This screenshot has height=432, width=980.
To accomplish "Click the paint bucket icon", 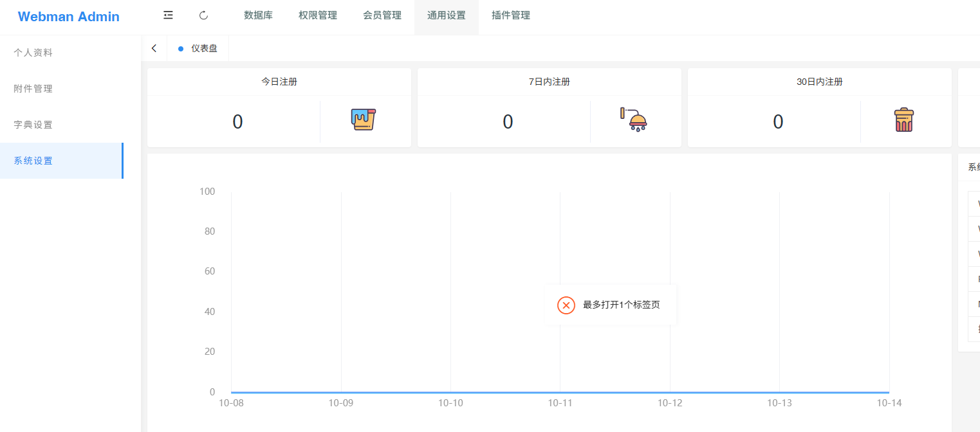I will [x=363, y=120].
